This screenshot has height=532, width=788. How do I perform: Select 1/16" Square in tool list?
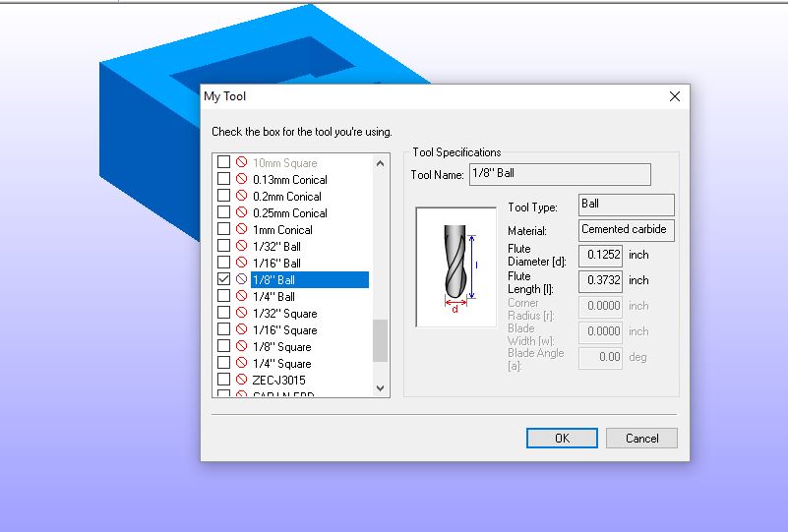[285, 330]
